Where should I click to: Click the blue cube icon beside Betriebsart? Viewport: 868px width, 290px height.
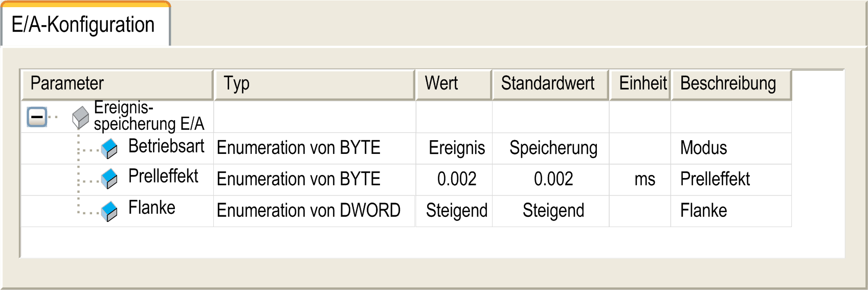point(109,149)
